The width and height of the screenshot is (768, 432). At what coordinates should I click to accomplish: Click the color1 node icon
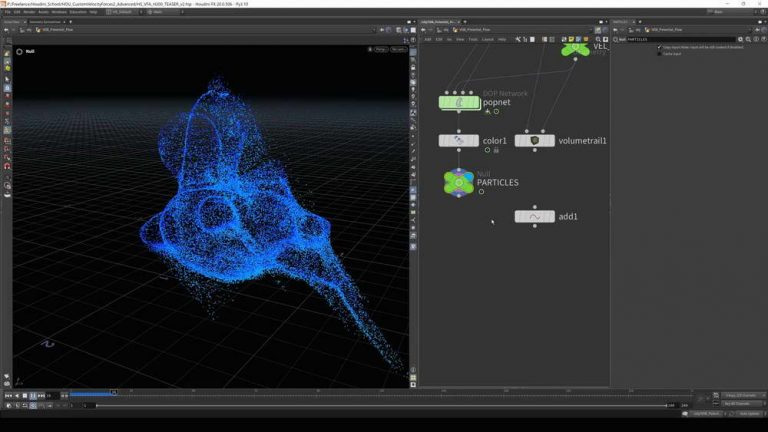pyautogui.click(x=459, y=141)
